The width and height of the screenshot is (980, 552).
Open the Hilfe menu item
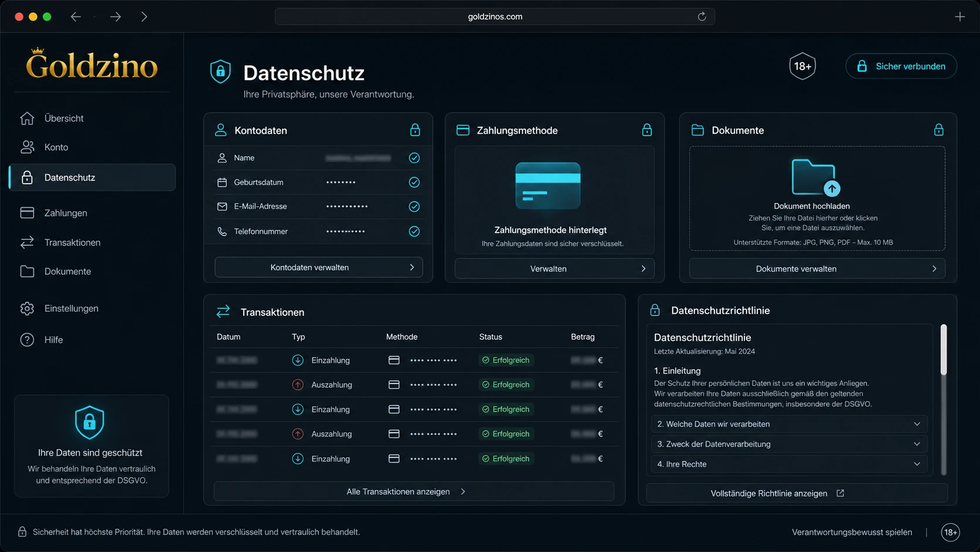(92, 340)
